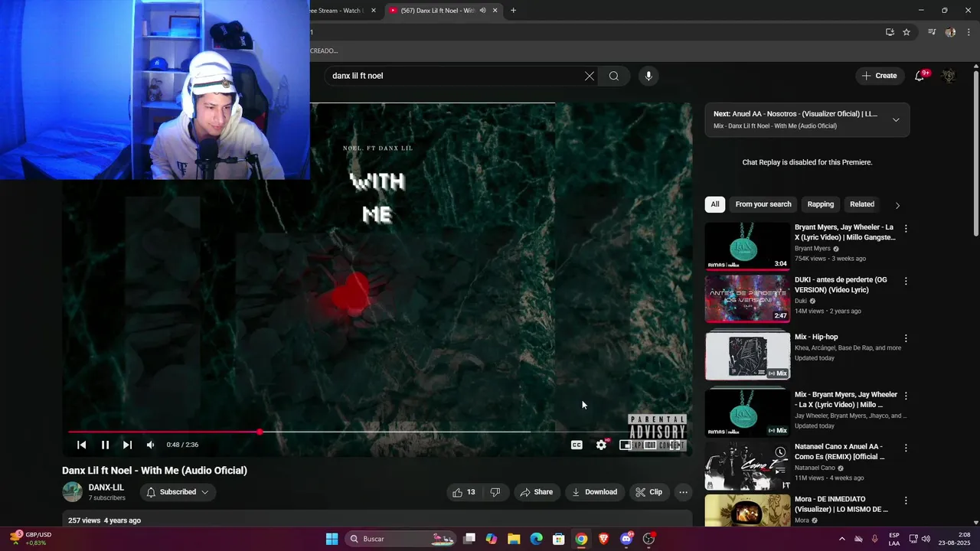
Task: Click the Download button
Action: point(594,492)
